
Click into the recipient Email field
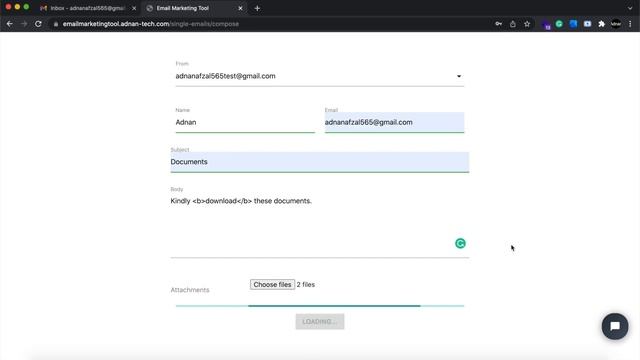coord(394,122)
